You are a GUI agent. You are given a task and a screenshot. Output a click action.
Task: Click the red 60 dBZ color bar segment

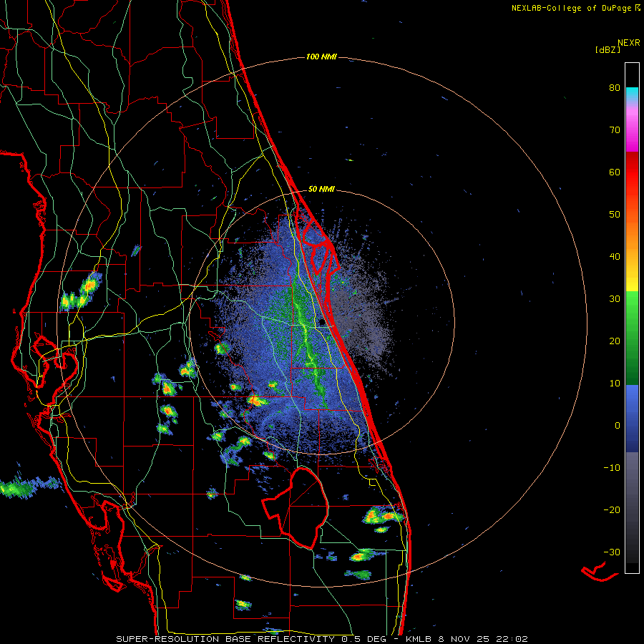(x=632, y=172)
